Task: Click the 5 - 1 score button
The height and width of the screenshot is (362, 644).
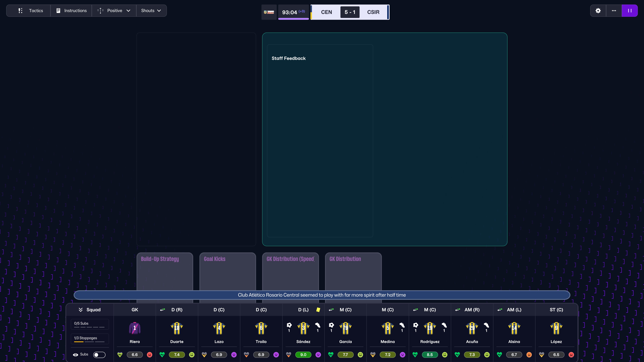Action: pyautogui.click(x=350, y=12)
